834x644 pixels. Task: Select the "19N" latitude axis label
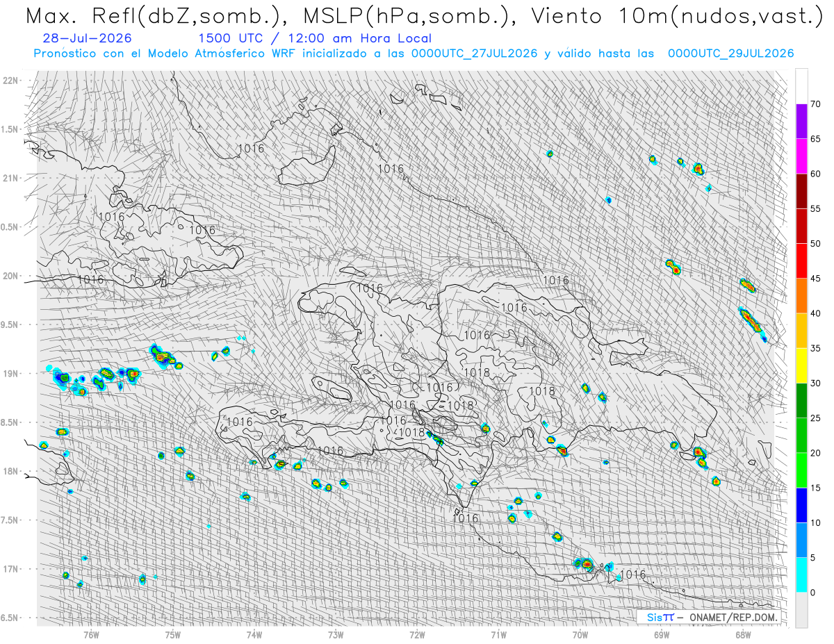point(10,374)
